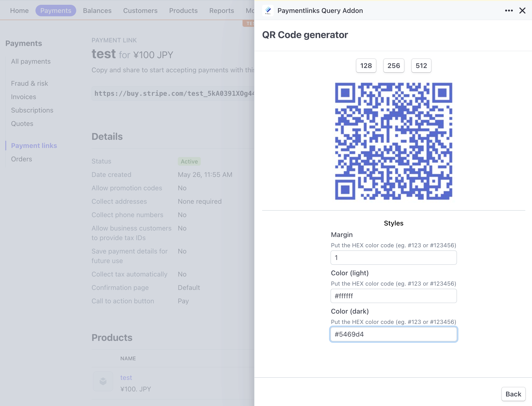Open the addon overflow menu (three dots)
The width and height of the screenshot is (532, 406).
pyautogui.click(x=509, y=10)
